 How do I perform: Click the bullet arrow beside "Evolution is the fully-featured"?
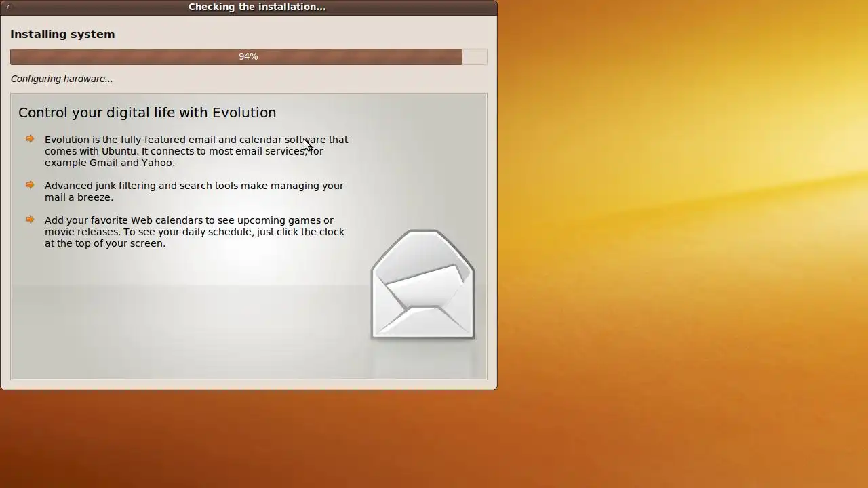[x=30, y=139]
